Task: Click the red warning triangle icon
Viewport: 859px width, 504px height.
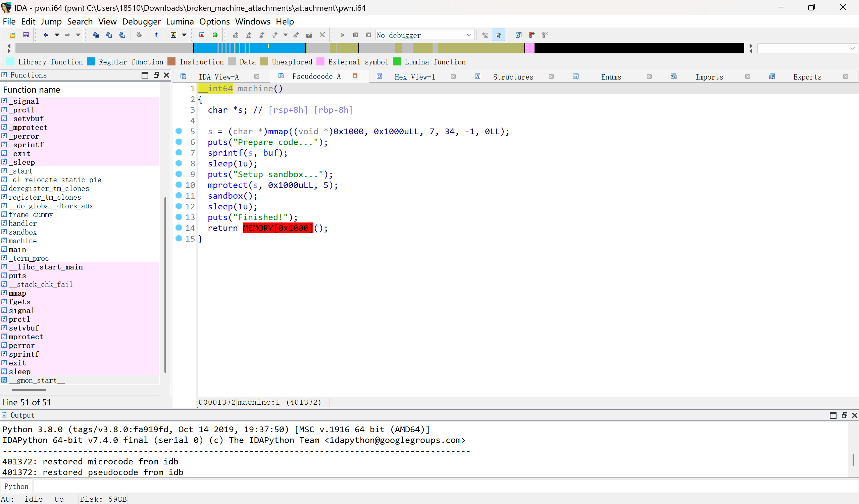Action: pos(202,35)
